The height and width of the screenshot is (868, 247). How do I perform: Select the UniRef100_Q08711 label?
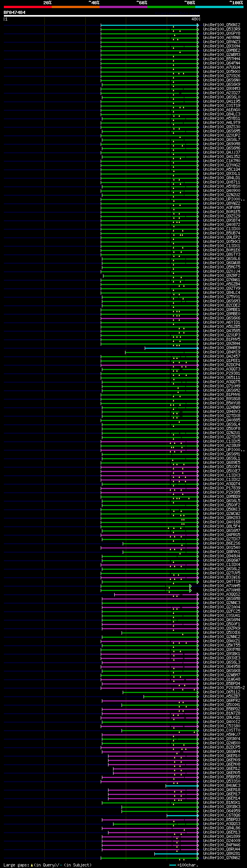(222, 182)
